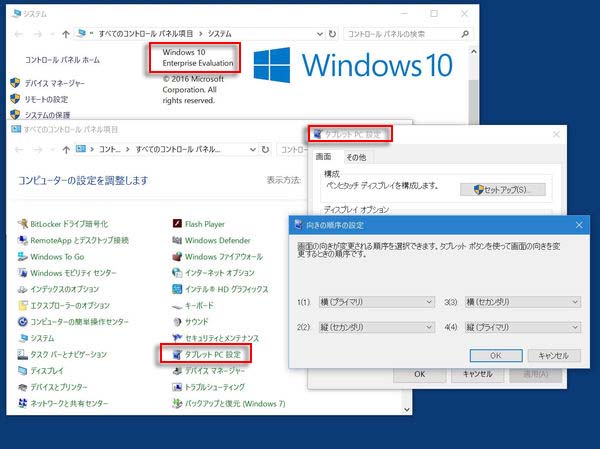
Task: Go up one level in システム window
Action: (x=65, y=34)
